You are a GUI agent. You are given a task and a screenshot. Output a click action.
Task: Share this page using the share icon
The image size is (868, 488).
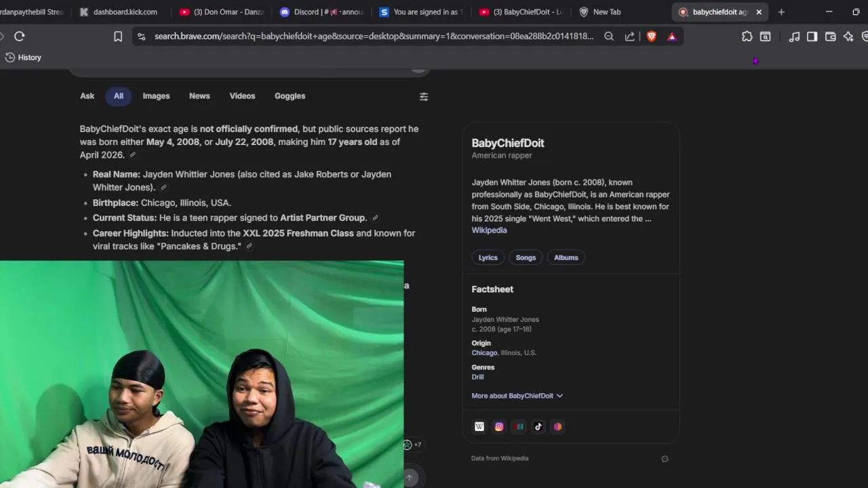tap(630, 37)
